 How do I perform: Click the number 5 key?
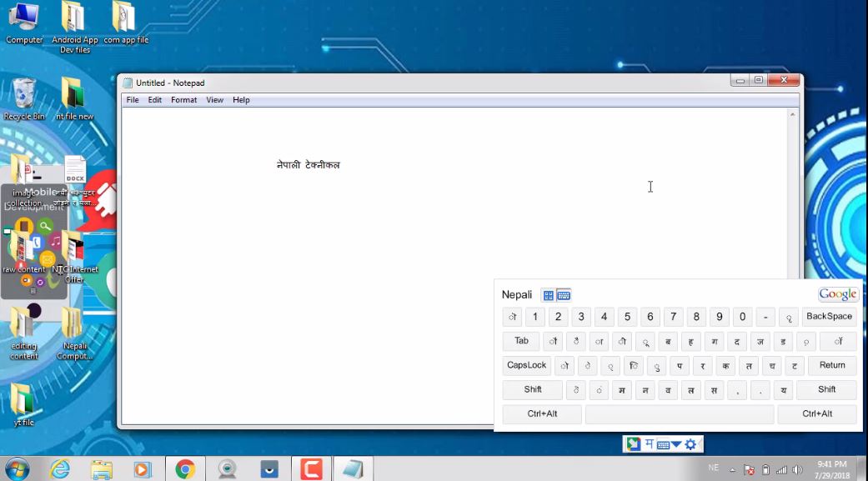click(627, 317)
